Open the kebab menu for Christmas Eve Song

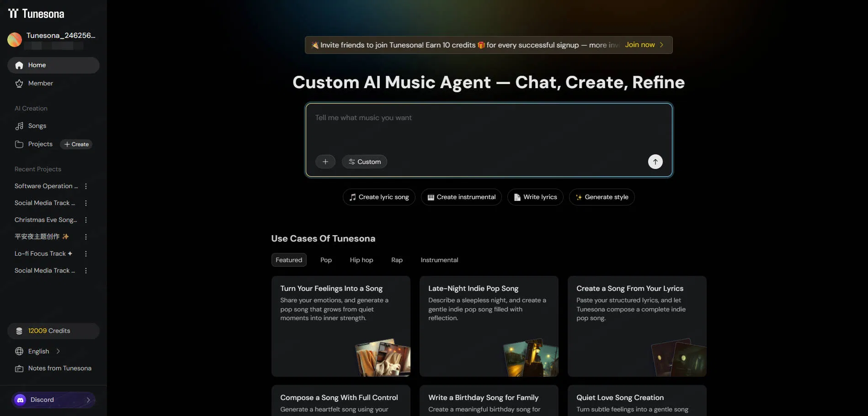pyautogui.click(x=85, y=220)
